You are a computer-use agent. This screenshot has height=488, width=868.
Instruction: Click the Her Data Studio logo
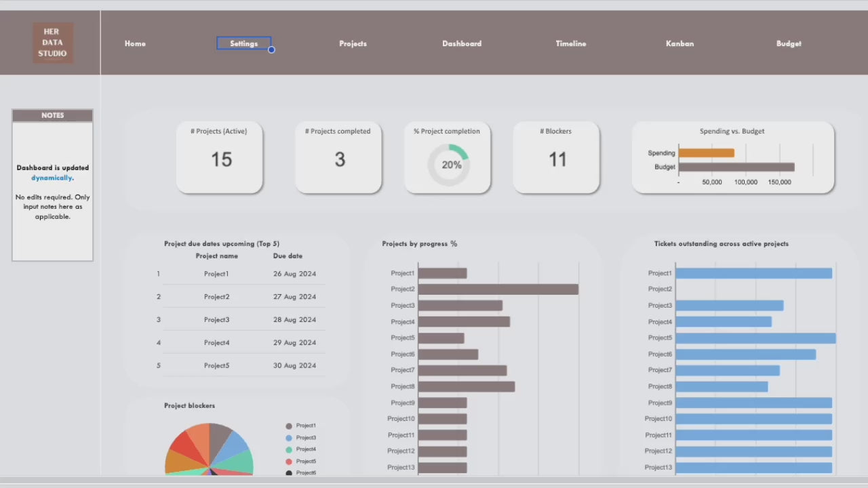click(53, 43)
